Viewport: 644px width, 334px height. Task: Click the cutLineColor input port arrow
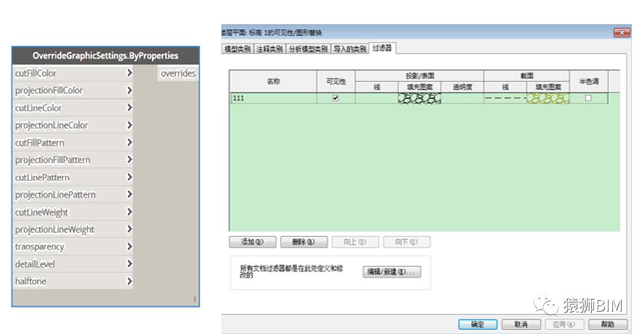click(129, 108)
